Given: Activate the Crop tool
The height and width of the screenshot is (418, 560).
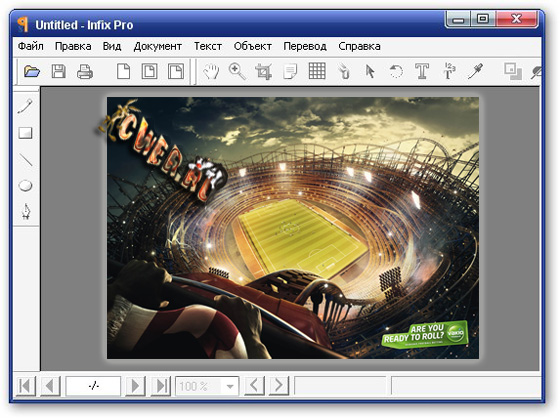Looking at the screenshot, I should 264,71.
